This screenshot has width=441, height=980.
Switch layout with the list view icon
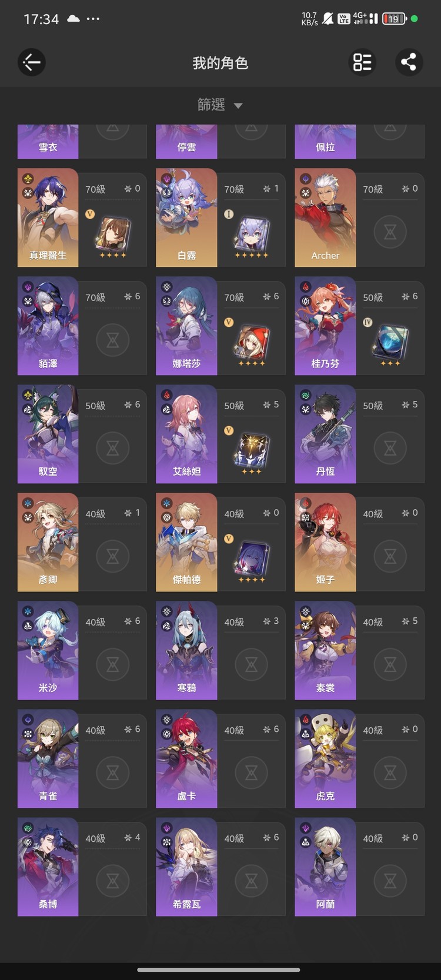(362, 62)
